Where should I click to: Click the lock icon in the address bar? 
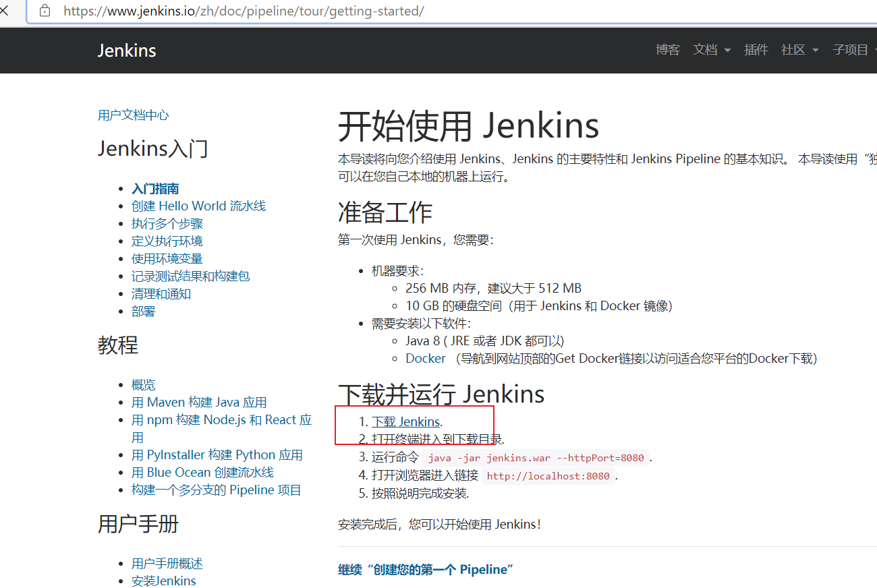pos(45,11)
